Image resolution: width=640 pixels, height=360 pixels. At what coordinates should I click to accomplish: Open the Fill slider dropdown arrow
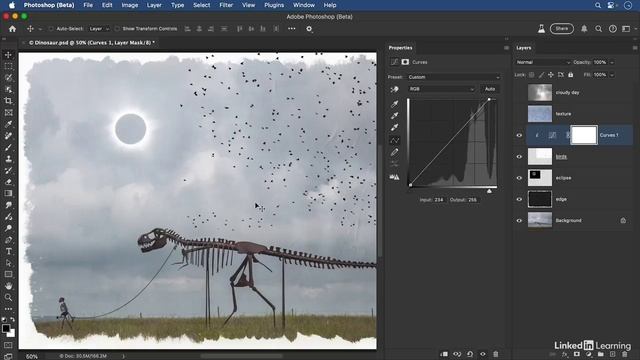pos(611,75)
